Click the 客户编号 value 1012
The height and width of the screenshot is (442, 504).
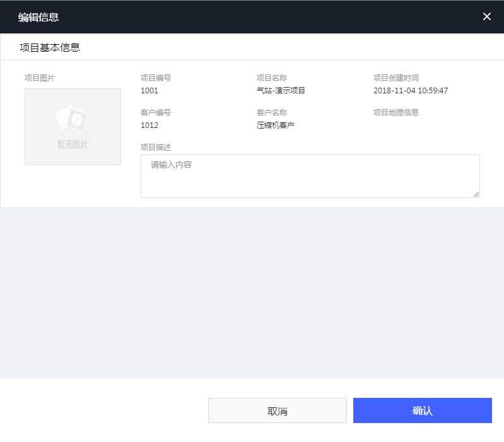point(149,125)
